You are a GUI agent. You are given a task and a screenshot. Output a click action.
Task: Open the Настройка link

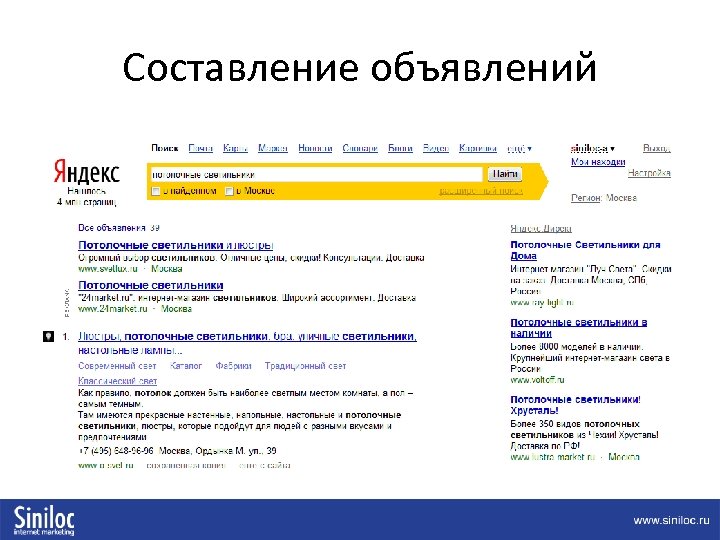click(649, 173)
